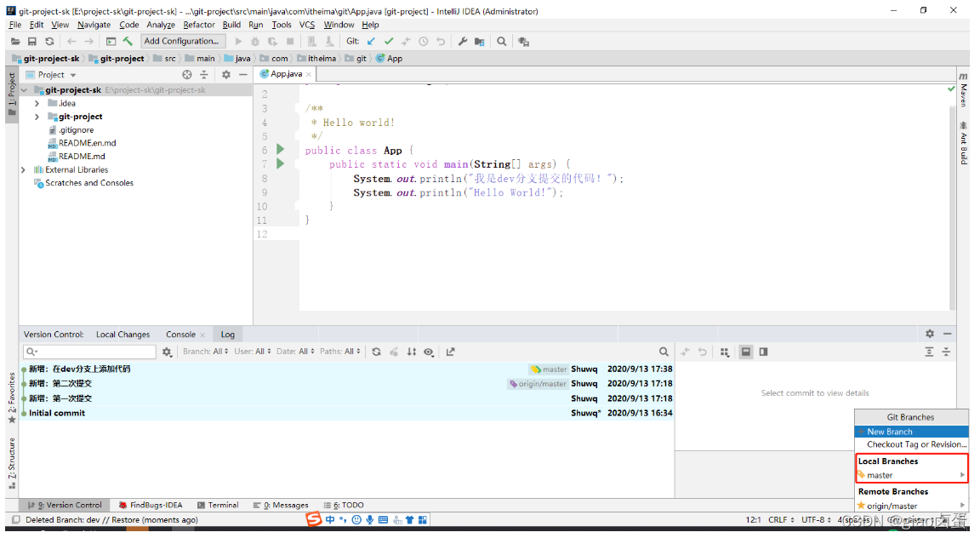Open Maven side panel
Screen dimensions: 980x538
click(x=963, y=89)
